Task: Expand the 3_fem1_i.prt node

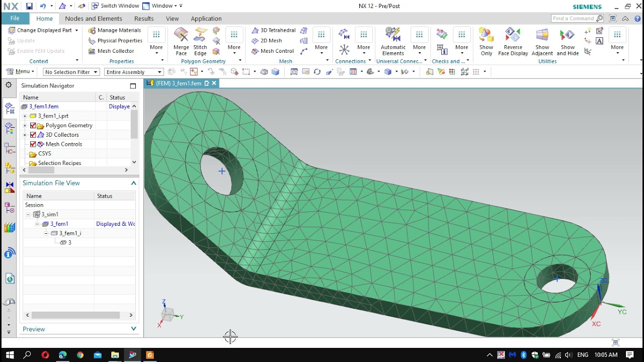Action: pyautogui.click(x=25, y=116)
